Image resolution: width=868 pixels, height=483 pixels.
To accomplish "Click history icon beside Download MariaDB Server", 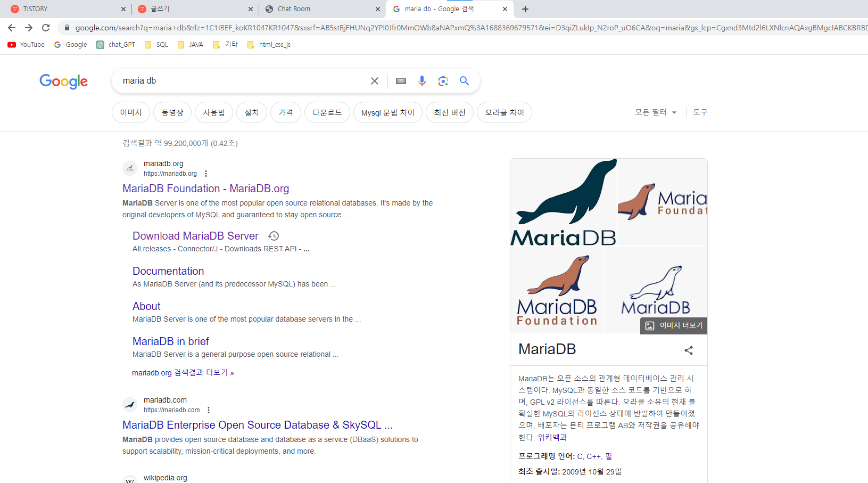I will point(274,236).
